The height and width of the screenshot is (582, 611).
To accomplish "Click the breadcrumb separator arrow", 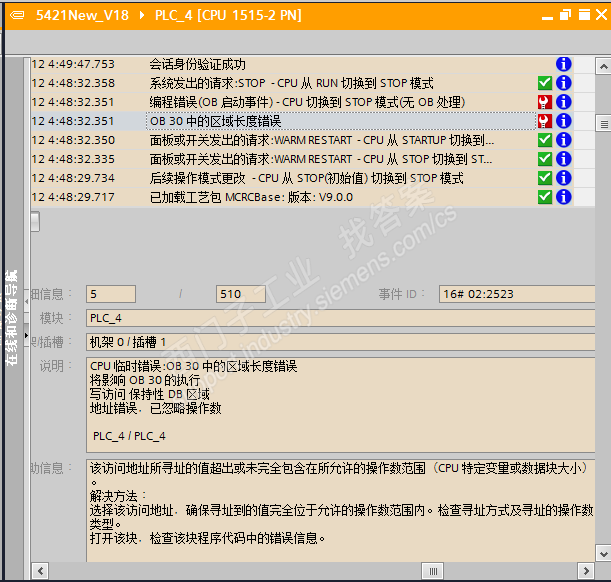I will tap(142, 16).
